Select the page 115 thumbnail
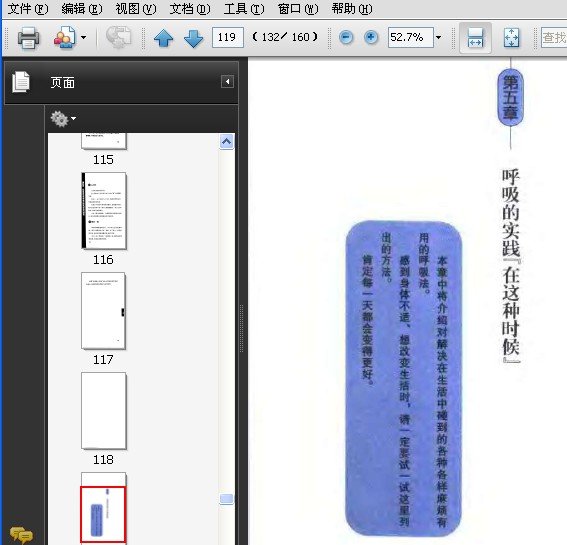The width and height of the screenshot is (567, 545). pos(104,141)
